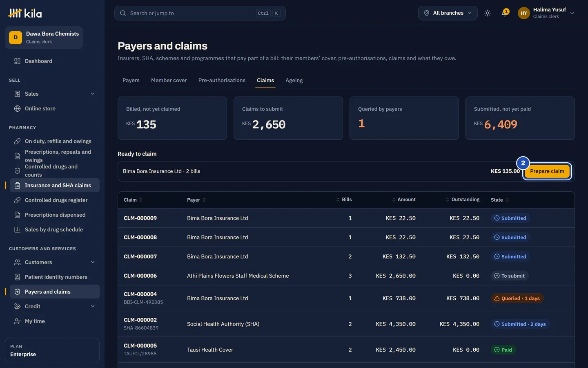Switch to the Member cover tab
588x368 pixels.
169,80
